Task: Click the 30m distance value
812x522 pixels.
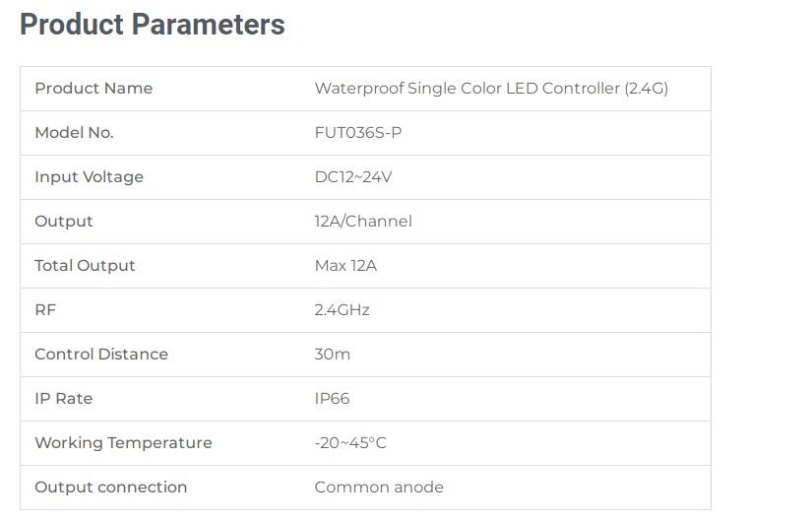Action: tap(333, 355)
